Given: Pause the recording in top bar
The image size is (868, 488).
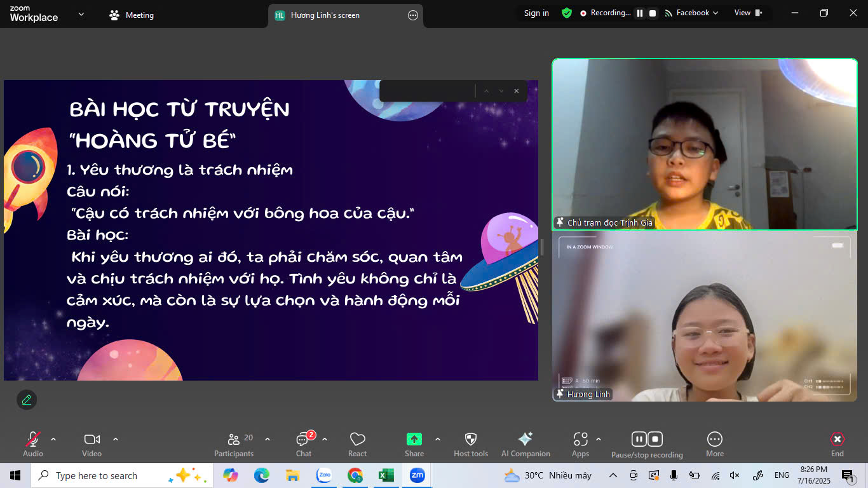Looking at the screenshot, I should 640,13.
